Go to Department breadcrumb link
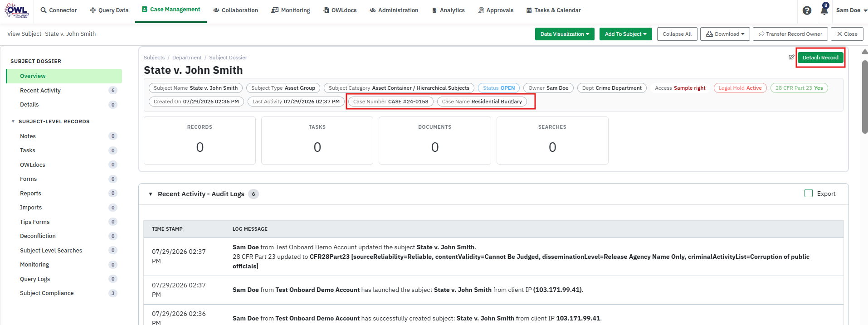This screenshot has width=868, height=325. [187, 58]
